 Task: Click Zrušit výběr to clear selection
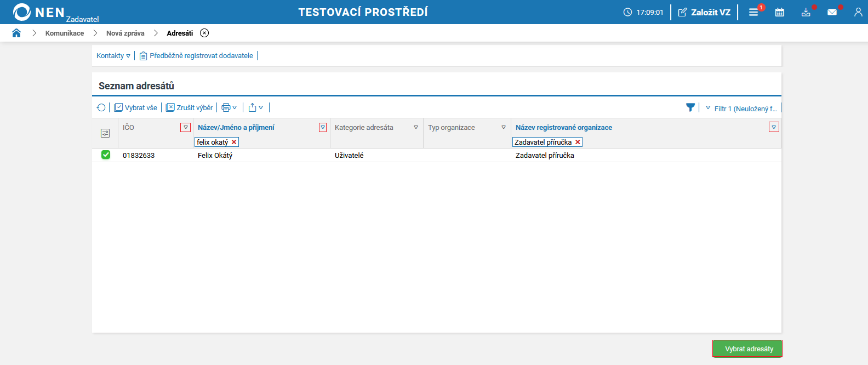coord(189,107)
